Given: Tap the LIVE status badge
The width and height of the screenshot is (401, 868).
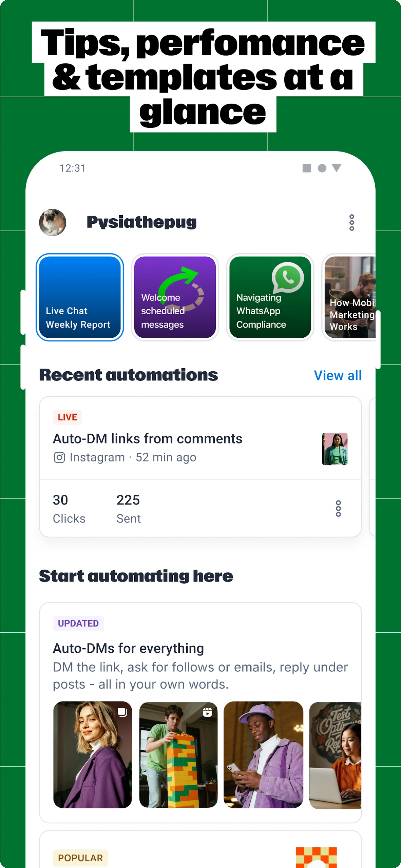Looking at the screenshot, I should pyautogui.click(x=67, y=417).
